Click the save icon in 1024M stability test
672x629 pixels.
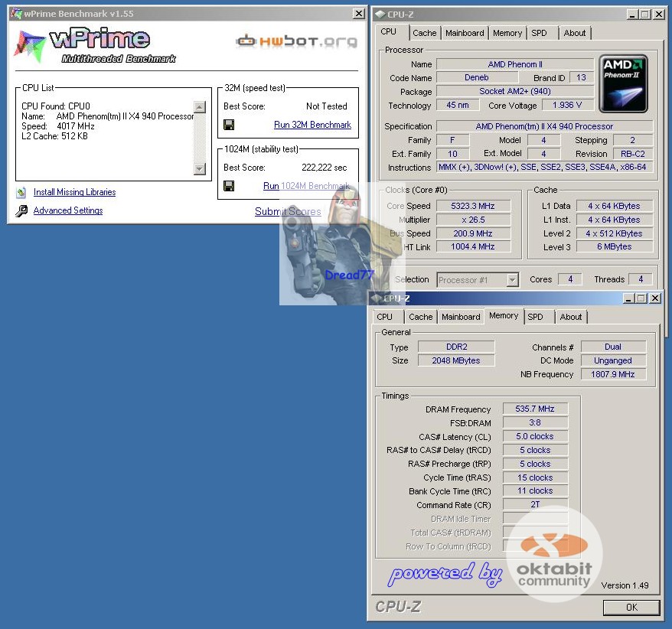point(229,186)
